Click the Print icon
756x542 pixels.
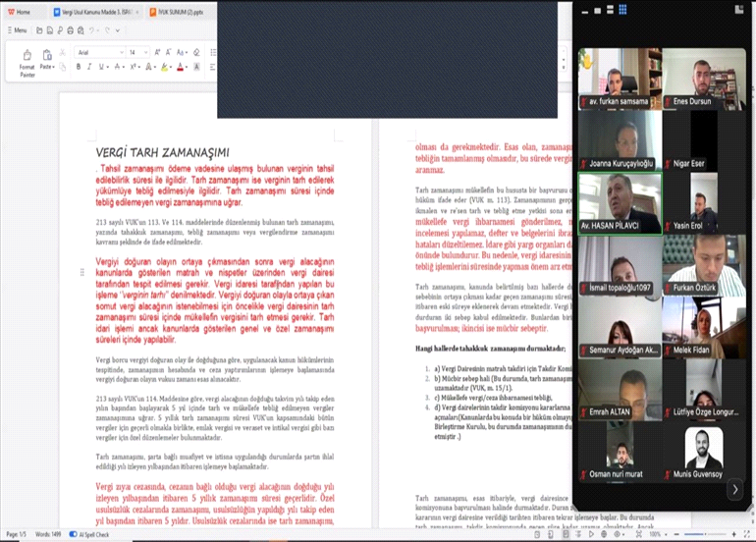(x=71, y=30)
